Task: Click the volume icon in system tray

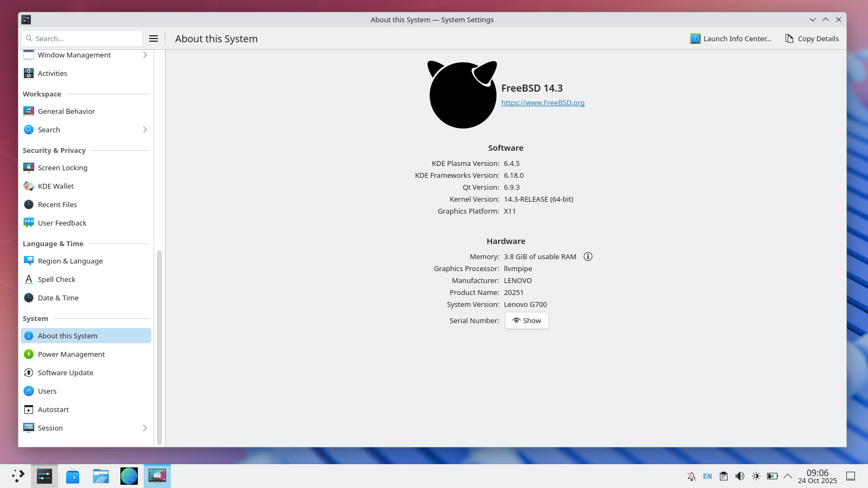Action: tap(739, 476)
